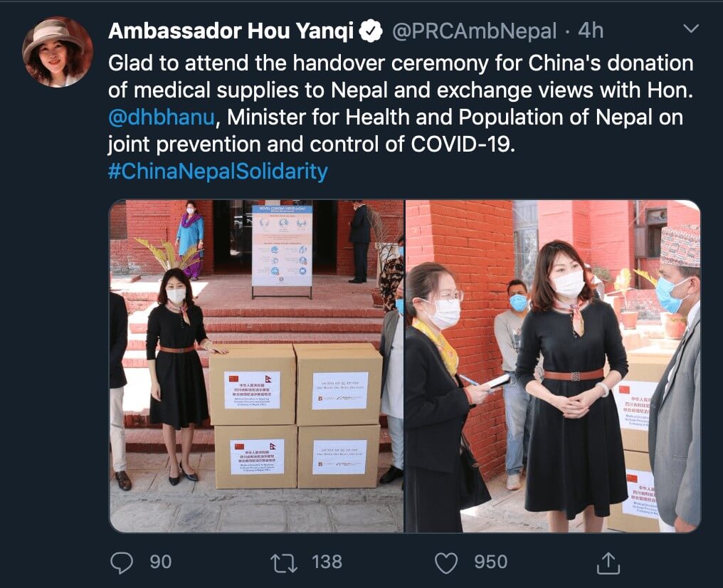Select the tweet text about handover ceremony

[x=401, y=104]
